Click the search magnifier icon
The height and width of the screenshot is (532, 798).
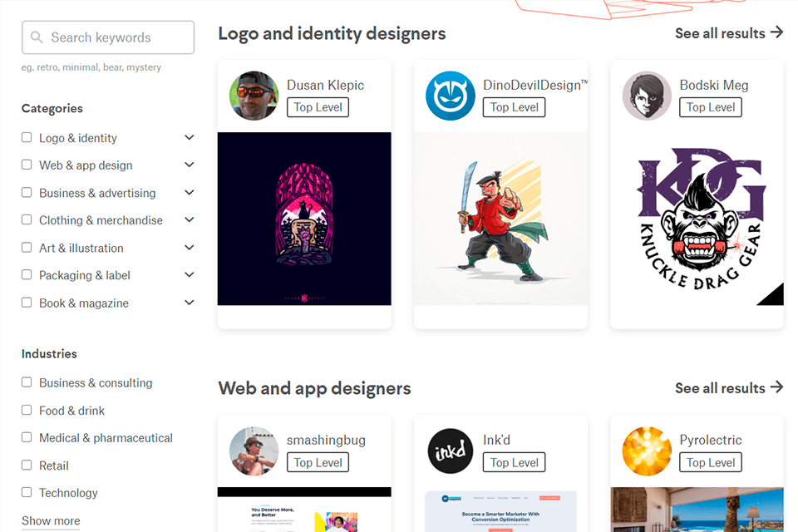click(37, 37)
